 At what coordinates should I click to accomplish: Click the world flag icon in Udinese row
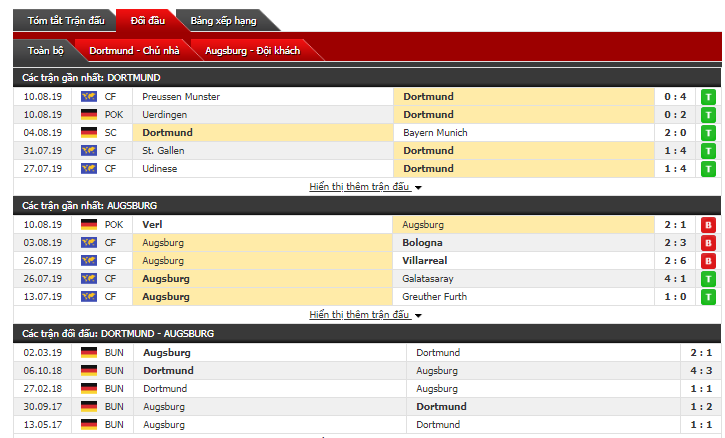pos(89,169)
